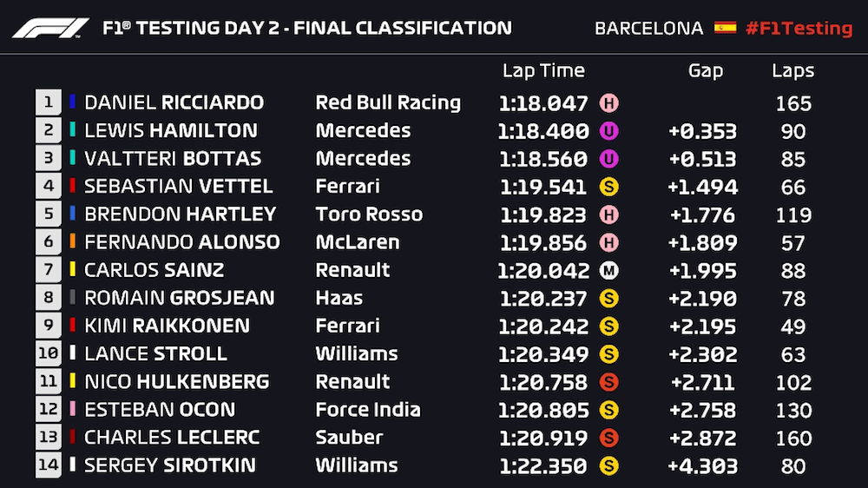Select Daniel Ricciardo's driver name
The height and width of the screenshot is (488, 868).
click(x=174, y=102)
